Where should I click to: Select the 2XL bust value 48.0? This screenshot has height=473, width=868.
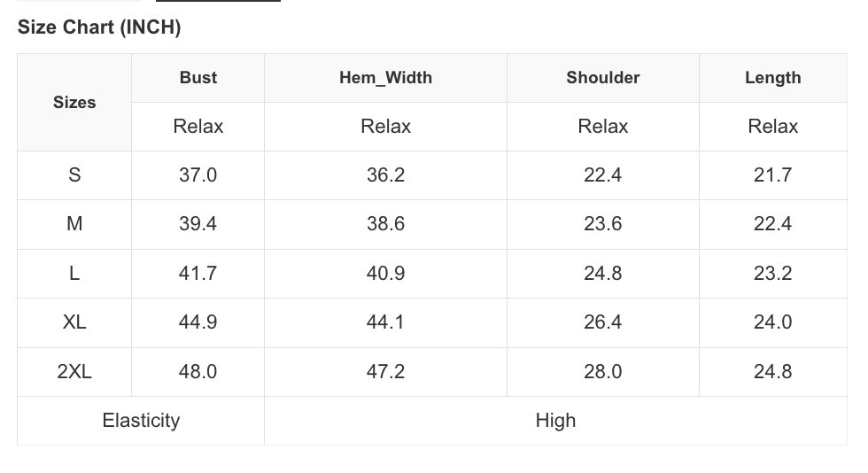point(198,372)
